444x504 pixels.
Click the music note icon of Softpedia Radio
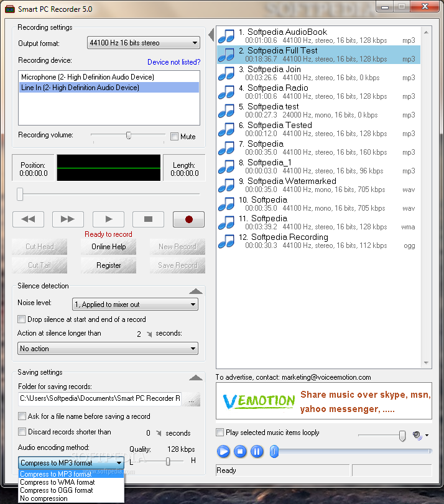click(226, 92)
